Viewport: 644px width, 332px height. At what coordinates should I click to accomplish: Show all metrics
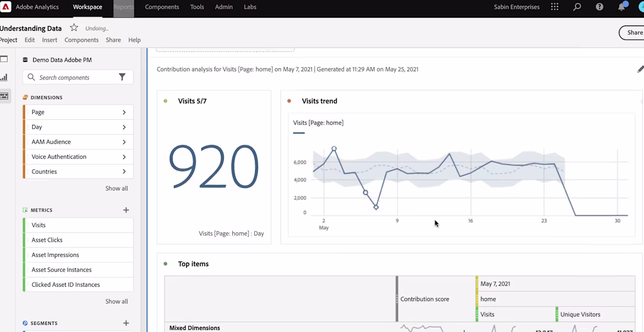click(117, 302)
